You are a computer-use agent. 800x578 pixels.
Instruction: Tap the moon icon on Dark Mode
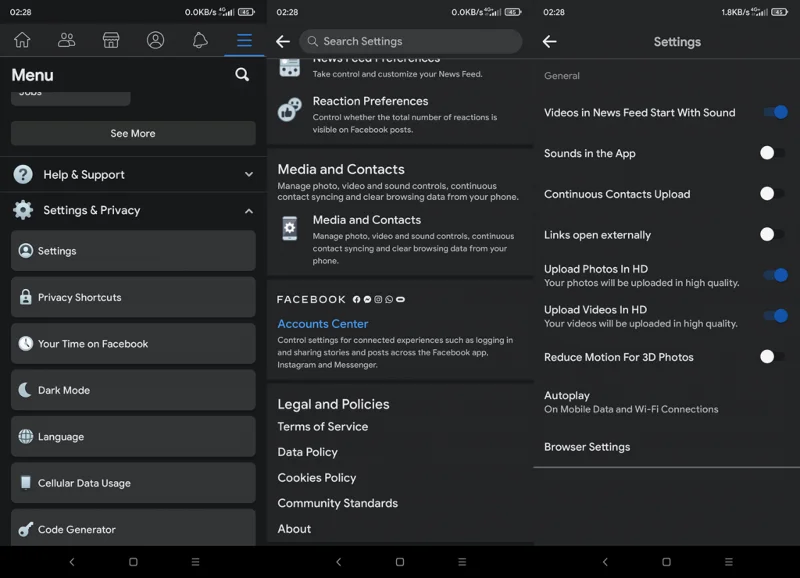click(26, 390)
